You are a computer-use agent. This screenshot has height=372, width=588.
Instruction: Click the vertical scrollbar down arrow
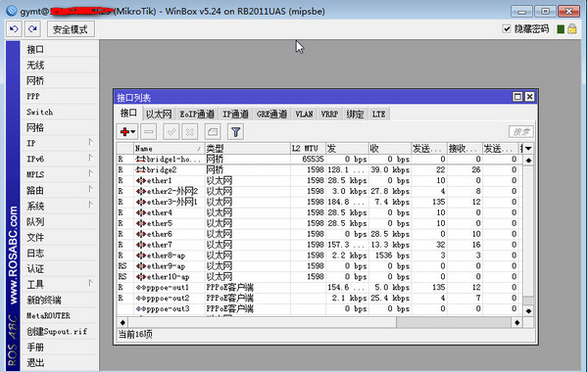point(528,311)
